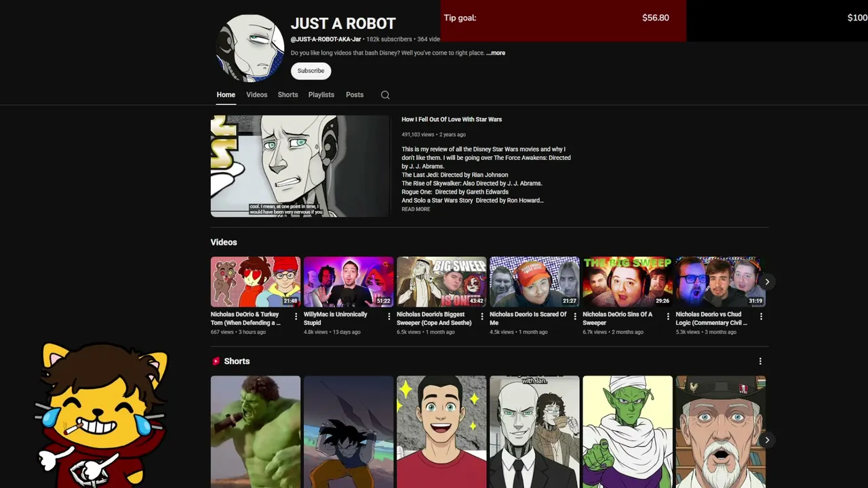Open Nicholas Deorio Is Scared Of Me title link
Image resolution: width=868 pixels, height=488 pixels.
click(528, 319)
